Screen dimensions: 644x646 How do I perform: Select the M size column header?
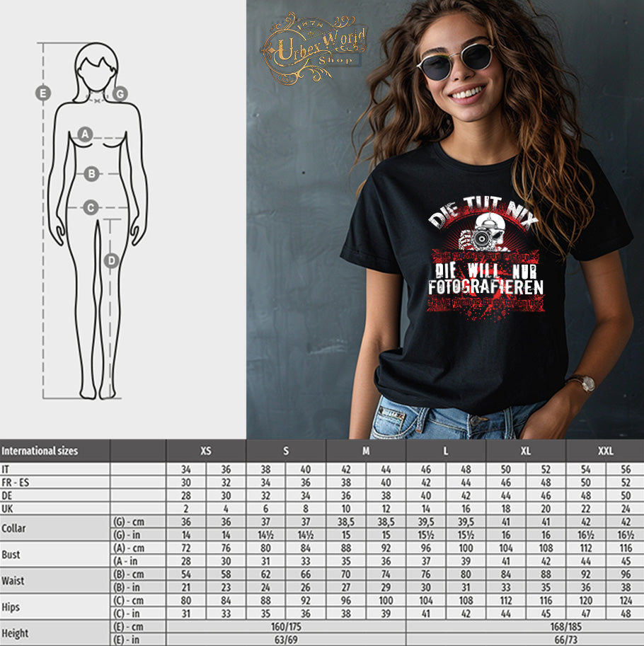click(x=366, y=451)
